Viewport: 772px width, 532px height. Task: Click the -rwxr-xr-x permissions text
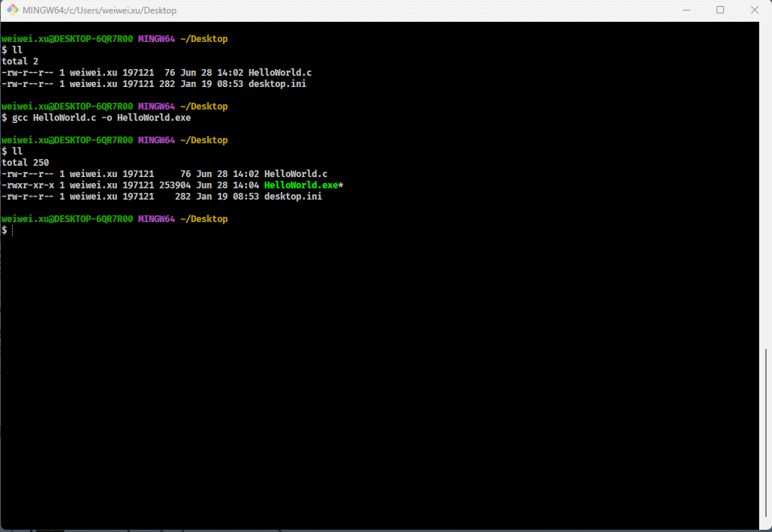(x=28, y=185)
